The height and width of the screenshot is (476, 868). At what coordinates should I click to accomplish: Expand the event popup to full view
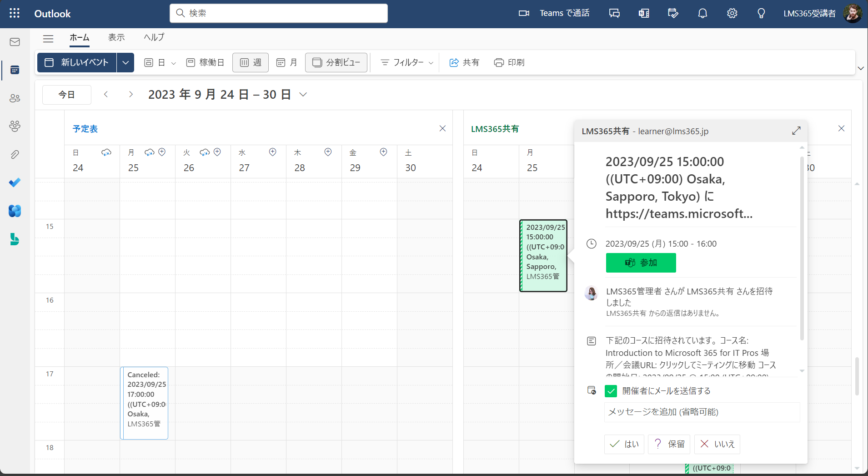[796, 131]
